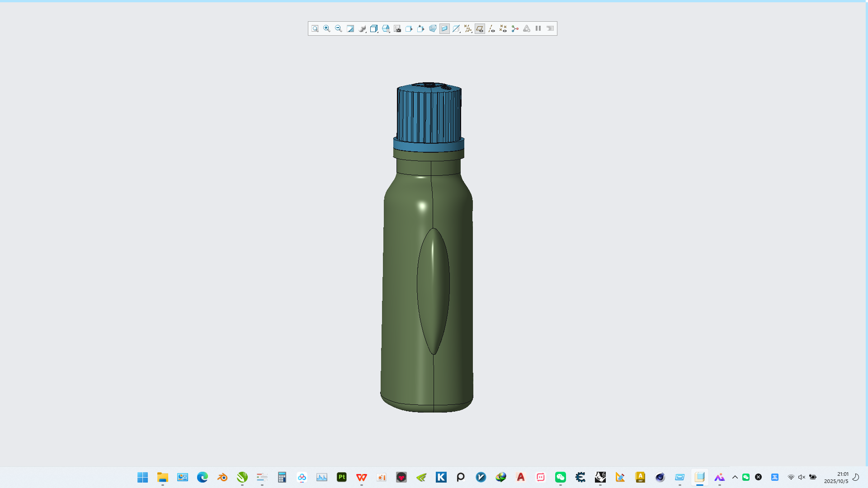Toggle datum plane display eye icon

(x=480, y=28)
